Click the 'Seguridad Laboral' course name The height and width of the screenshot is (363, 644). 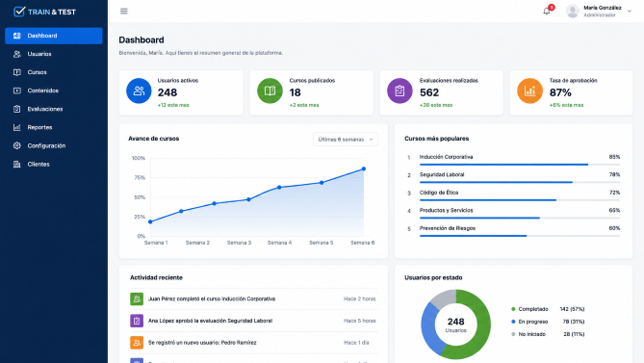pyautogui.click(x=442, y=174)
